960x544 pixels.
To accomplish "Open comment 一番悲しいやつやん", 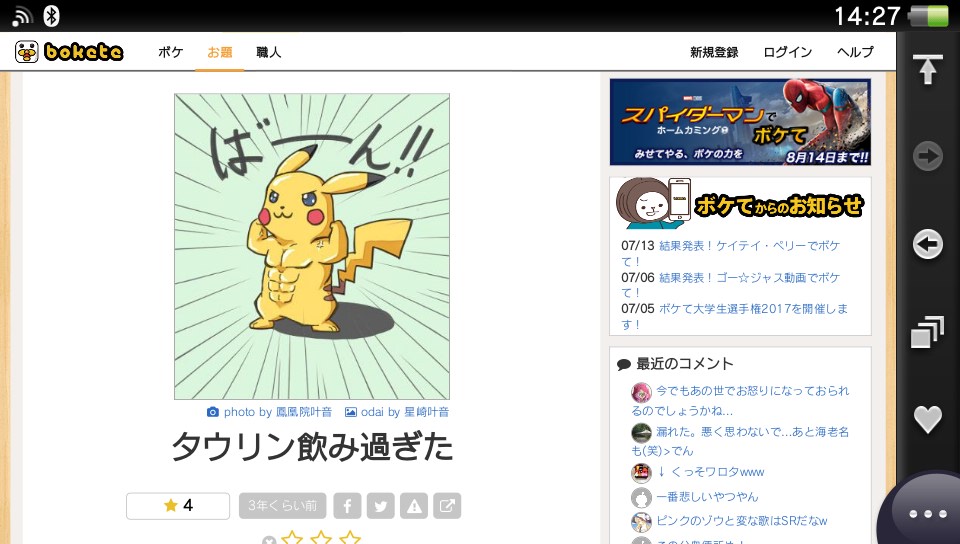I will coord(707,497).
